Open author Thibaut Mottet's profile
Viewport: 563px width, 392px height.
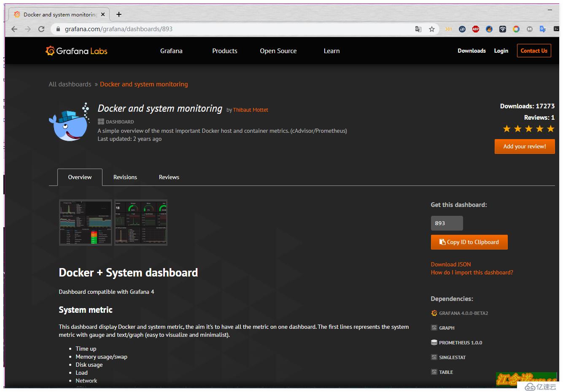[x=251, y=110]
